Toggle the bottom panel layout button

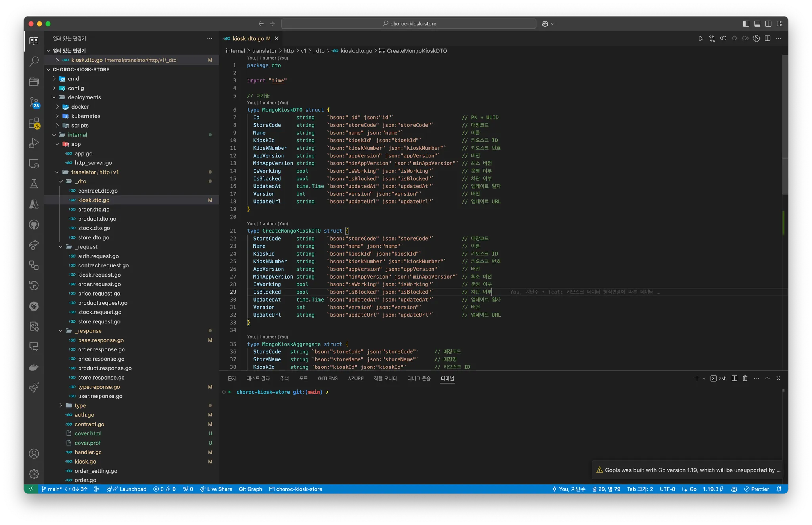757,23
